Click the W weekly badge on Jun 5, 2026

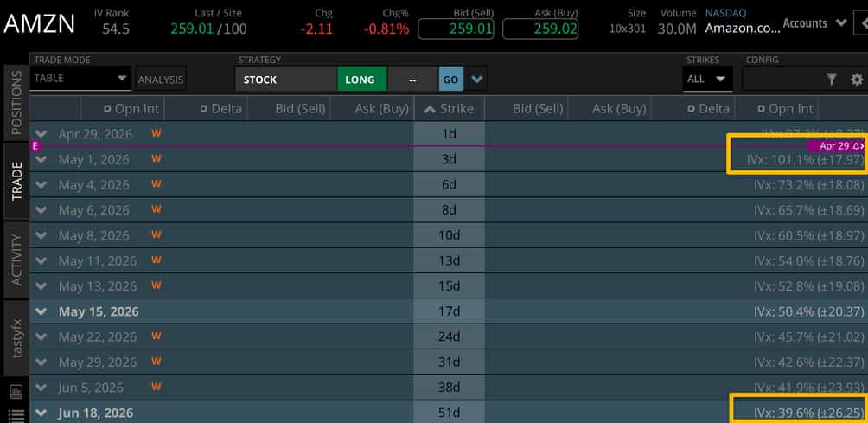tap(156, 387)
